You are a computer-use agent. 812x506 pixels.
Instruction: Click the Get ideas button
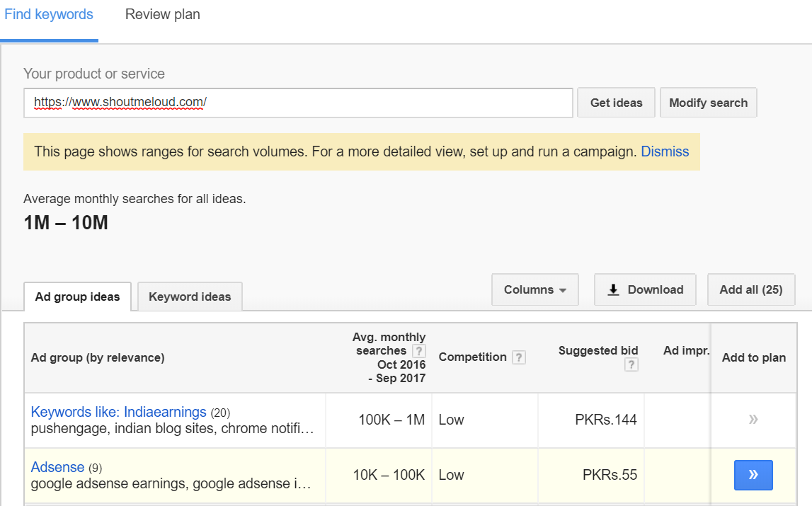click(616, 103)
